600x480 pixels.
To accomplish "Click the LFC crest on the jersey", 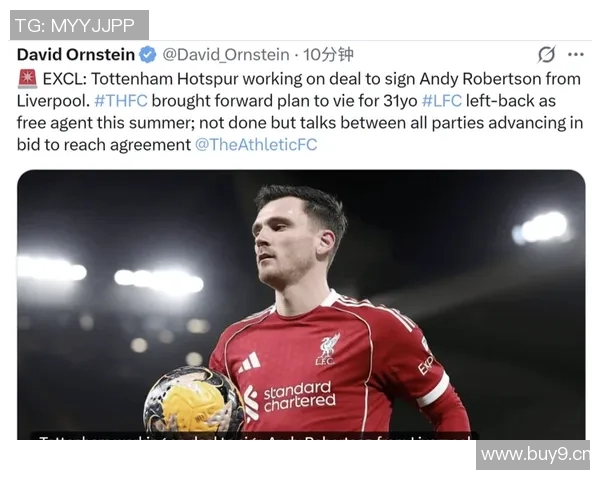I will pyautogui.click(x=327, y=349).
